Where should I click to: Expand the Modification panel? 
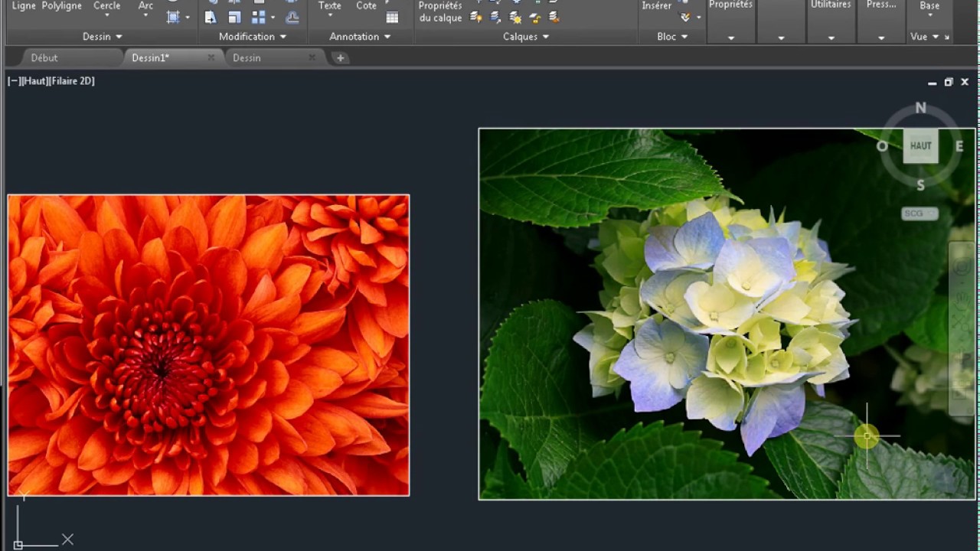point(253,36)
